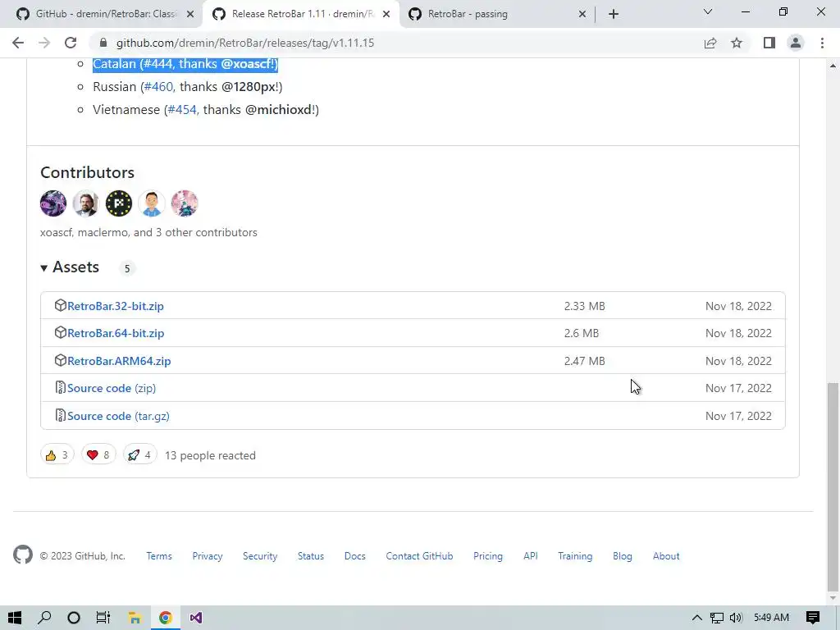Toggle the heart reaction
This screenshot has height=630, width=840.
pyautogui.click(x=98, y=455)
